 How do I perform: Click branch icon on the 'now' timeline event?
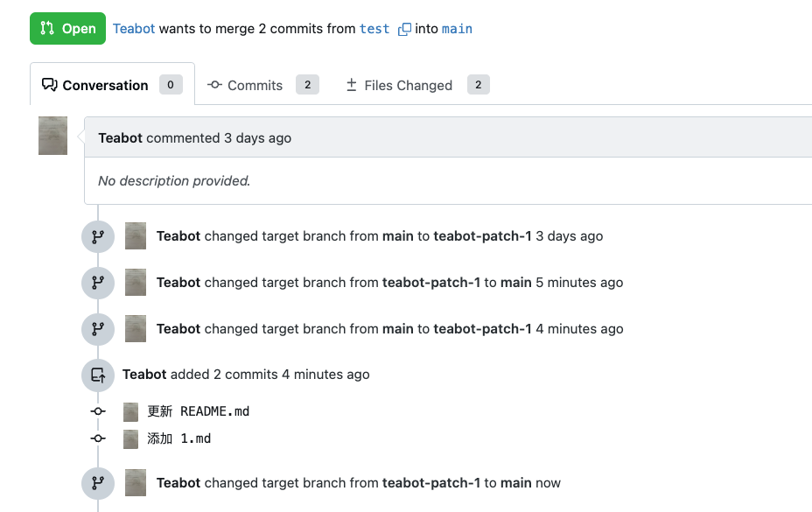[x=98, y=483]
